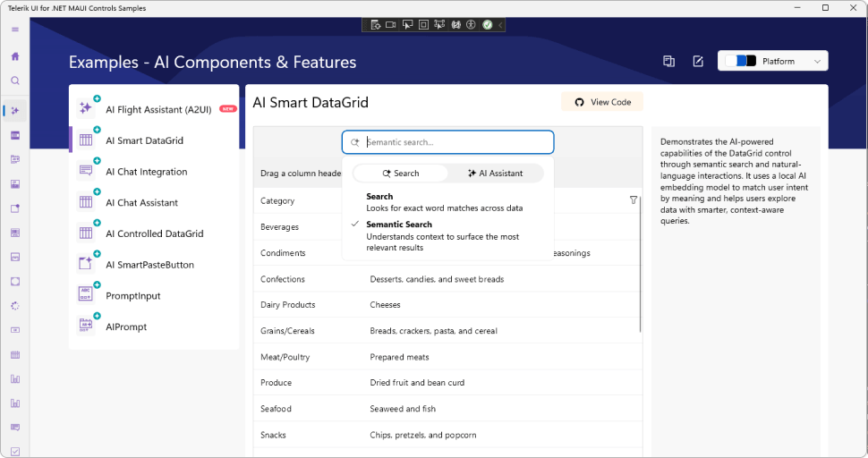Click the theme color swatch preview
The height and width of the screenshot is (458, 868).
click(x=741, y=61)
